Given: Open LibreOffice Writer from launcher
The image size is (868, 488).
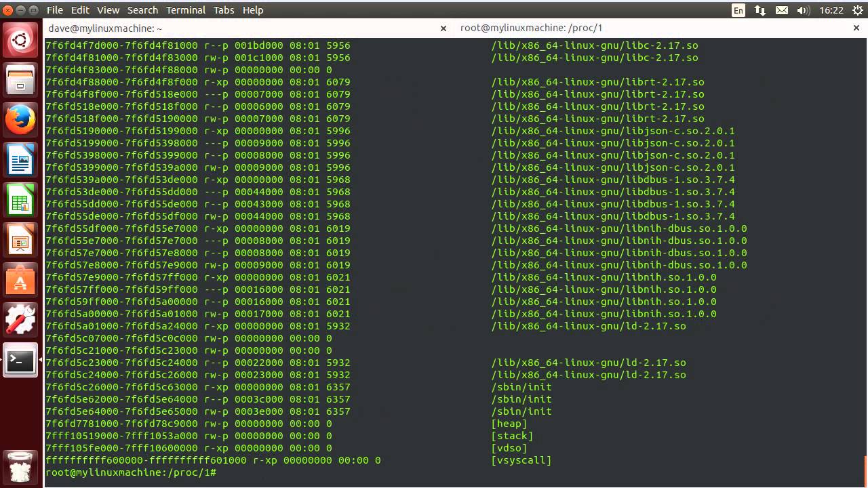Looking at the screenshot, I should click(20, 161).
